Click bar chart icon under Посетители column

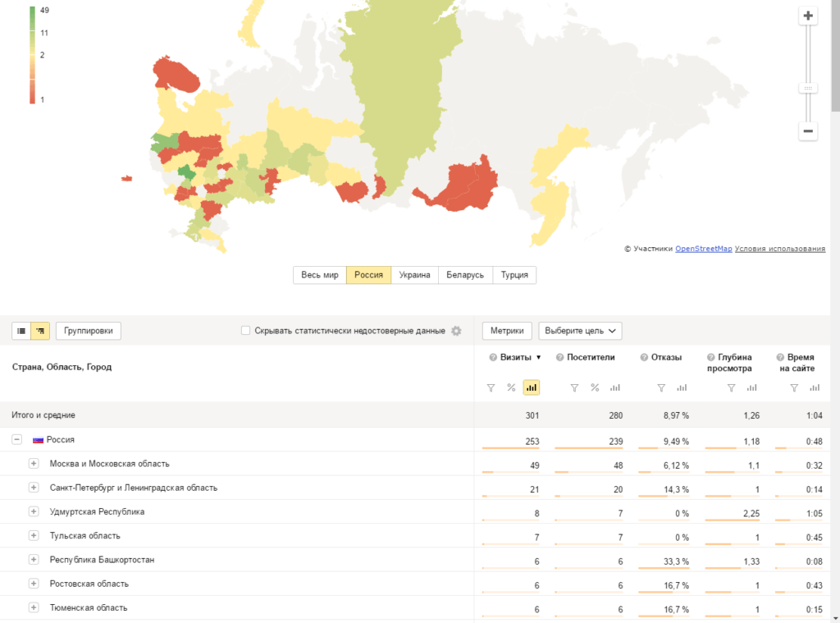pyautogui.click(x=615, y=387)
